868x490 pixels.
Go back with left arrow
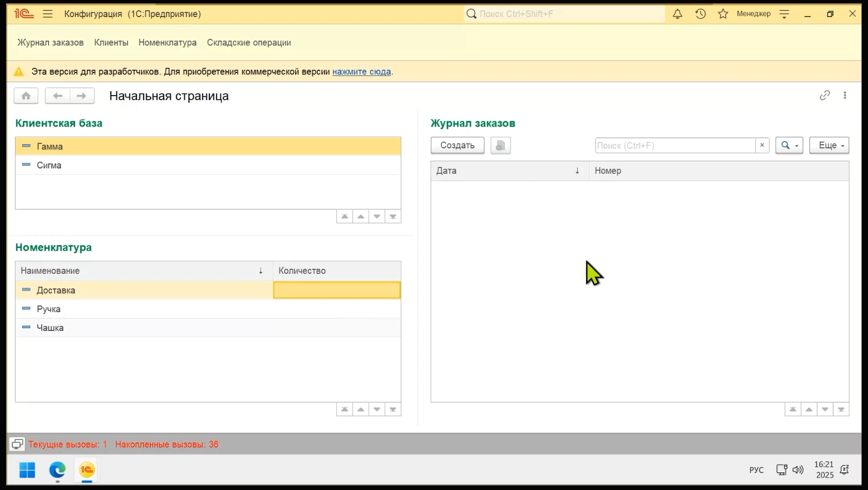coord(57,96)
